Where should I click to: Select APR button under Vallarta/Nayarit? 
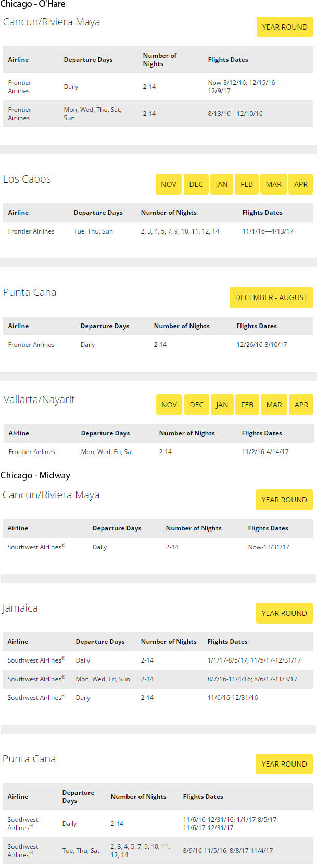(301, 405)
